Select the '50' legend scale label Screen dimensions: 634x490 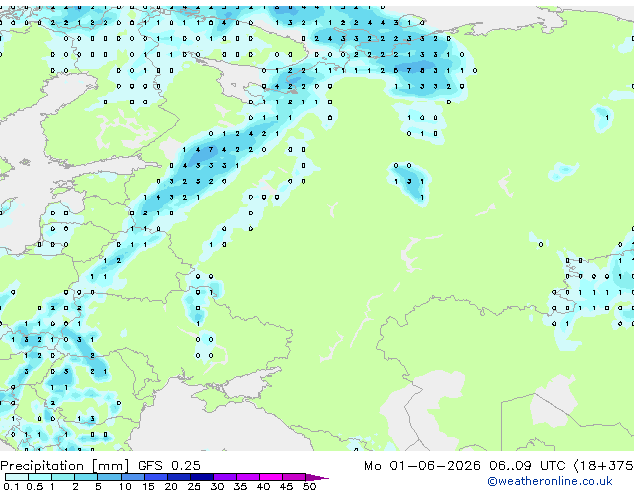click(x=309, y=486)
